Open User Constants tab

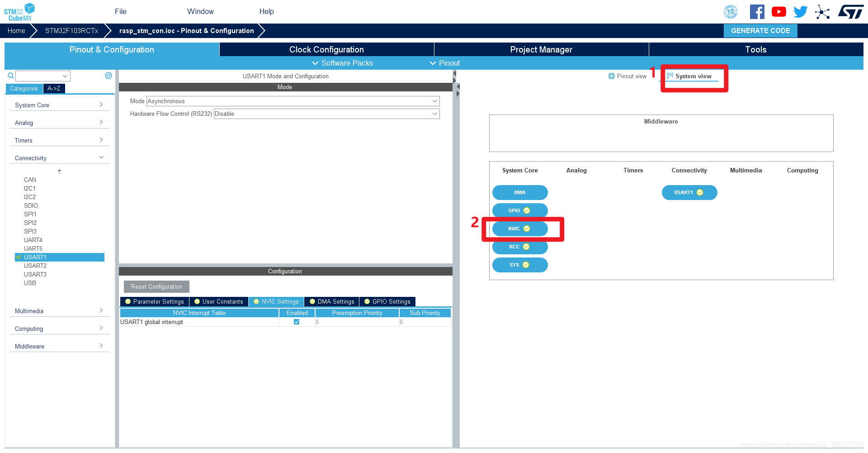tap(218, 301)
